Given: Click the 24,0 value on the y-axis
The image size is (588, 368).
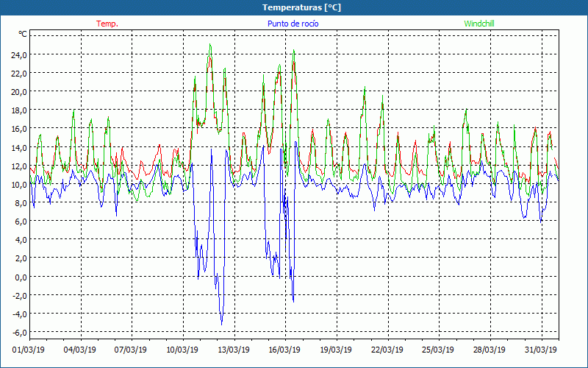Looking at the screenshot, I should [18, 54].
